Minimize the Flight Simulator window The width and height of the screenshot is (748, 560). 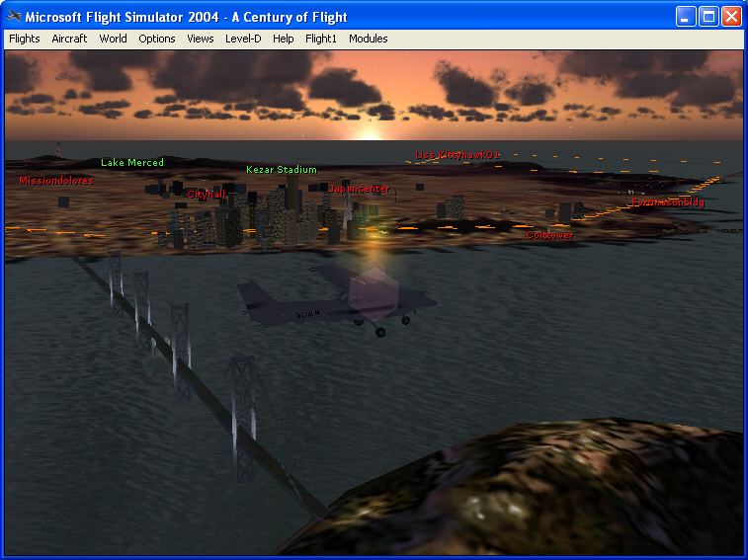tap(686, 17)
